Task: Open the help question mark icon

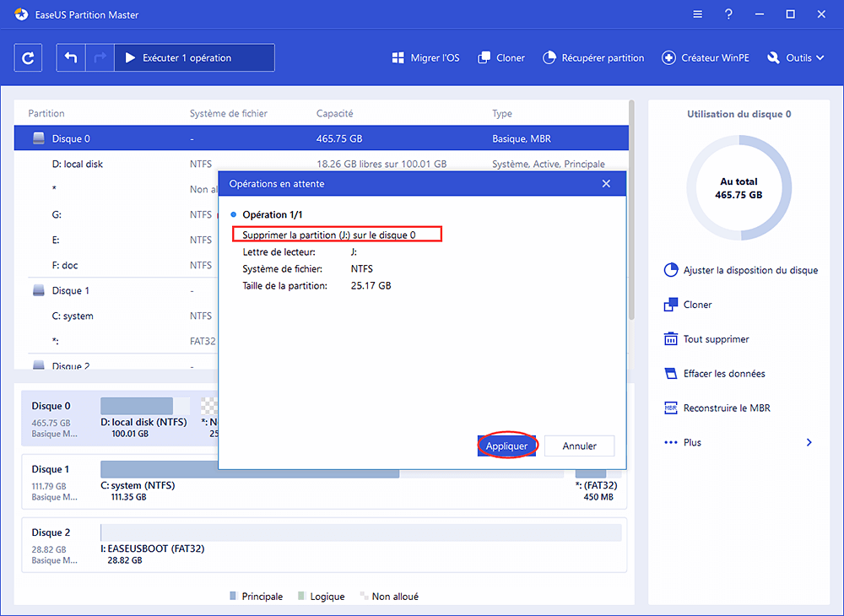Action: point(728,14)
